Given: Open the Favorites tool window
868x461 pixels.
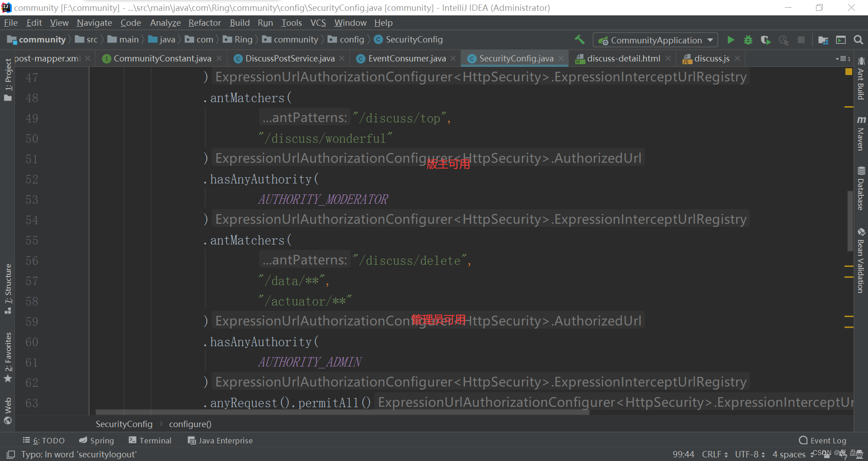Looking at the screenshot, I should [x=8, y=357].
